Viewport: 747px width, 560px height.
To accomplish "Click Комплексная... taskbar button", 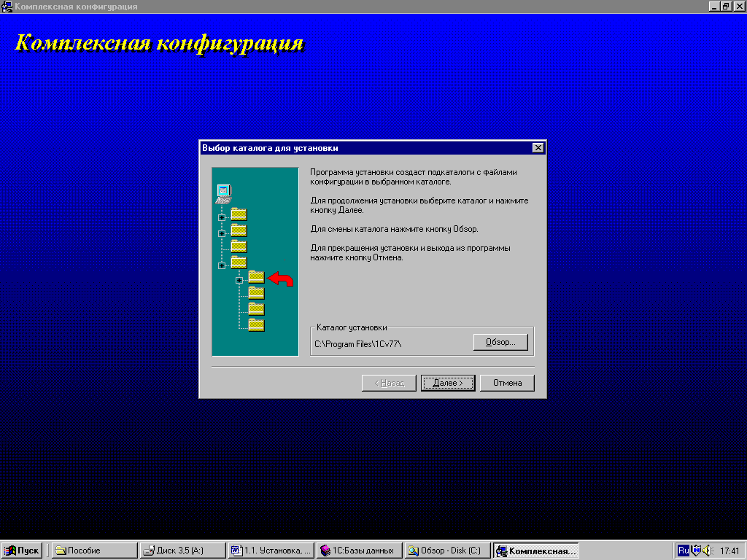I will tap(535, 551).
